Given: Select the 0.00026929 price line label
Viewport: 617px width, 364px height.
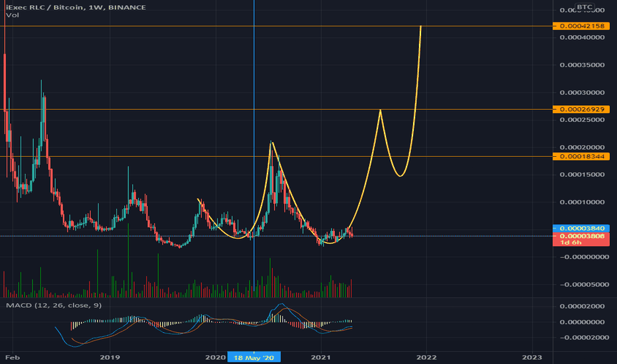Looking at the screenshot, I should pos(581,109).
